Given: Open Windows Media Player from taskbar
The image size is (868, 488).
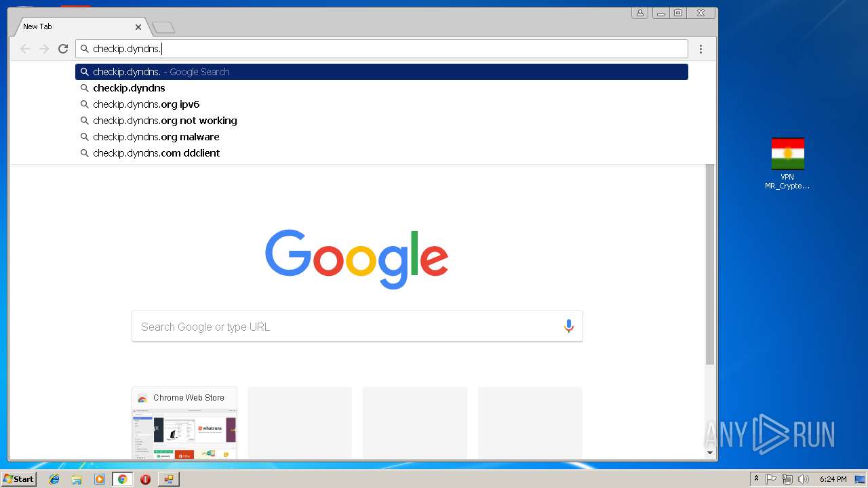Looking at the screenshot, I should (100, 479).
